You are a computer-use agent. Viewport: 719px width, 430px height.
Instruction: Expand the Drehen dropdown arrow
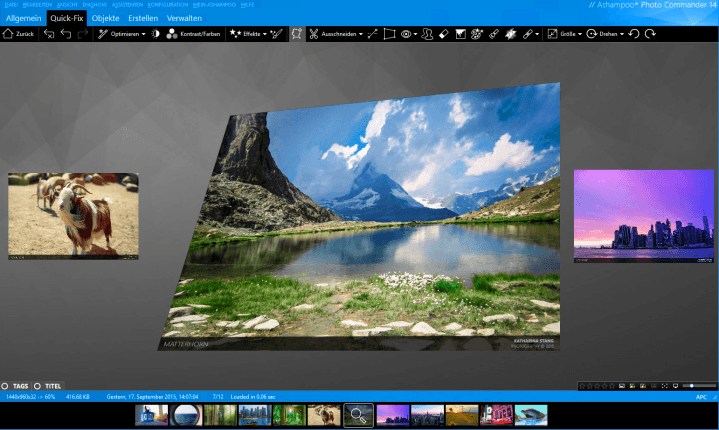click(622, 34)
